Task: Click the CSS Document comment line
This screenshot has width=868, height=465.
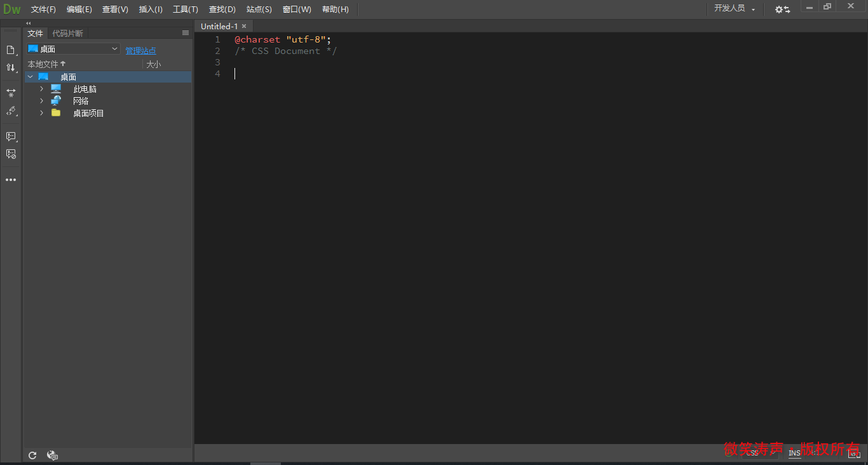Action: coord(286,51)
